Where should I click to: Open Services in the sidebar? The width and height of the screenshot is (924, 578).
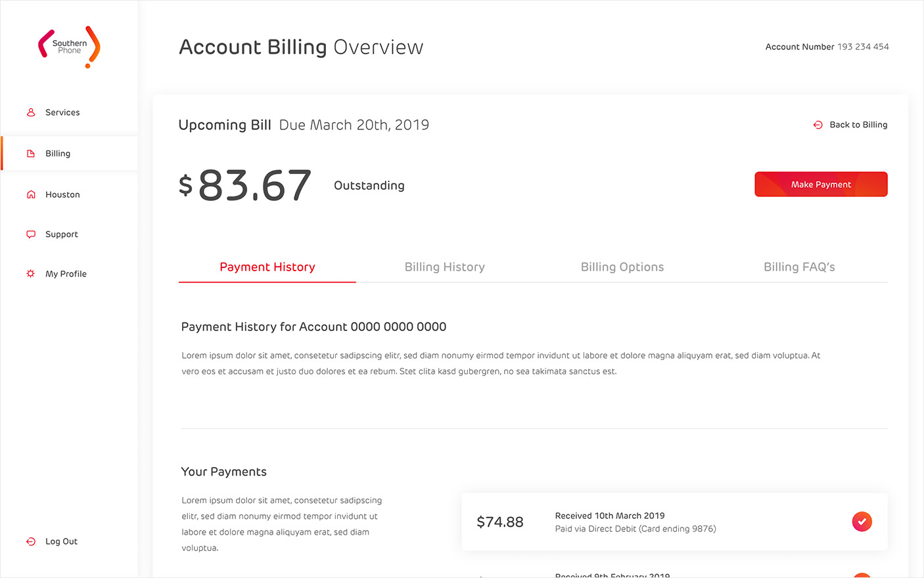pos(62,112)
